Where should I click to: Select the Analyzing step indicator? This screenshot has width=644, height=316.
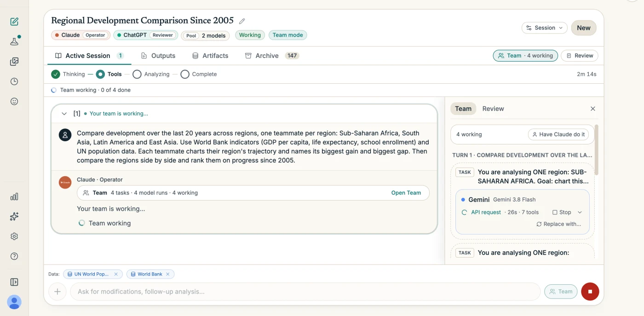[x=151, y=74]
